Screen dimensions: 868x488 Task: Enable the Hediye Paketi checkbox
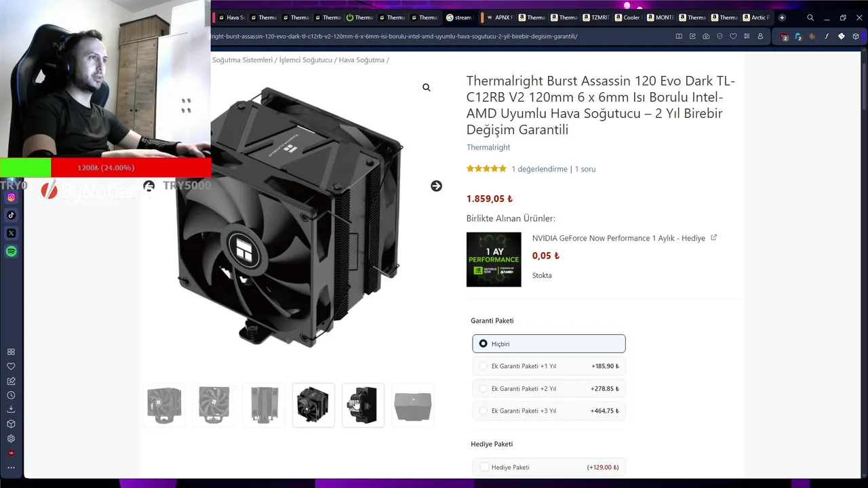(484, 467)
